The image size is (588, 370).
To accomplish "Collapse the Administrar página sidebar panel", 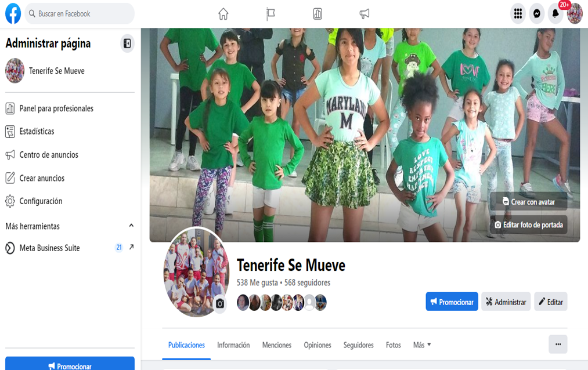I will 127,43.
